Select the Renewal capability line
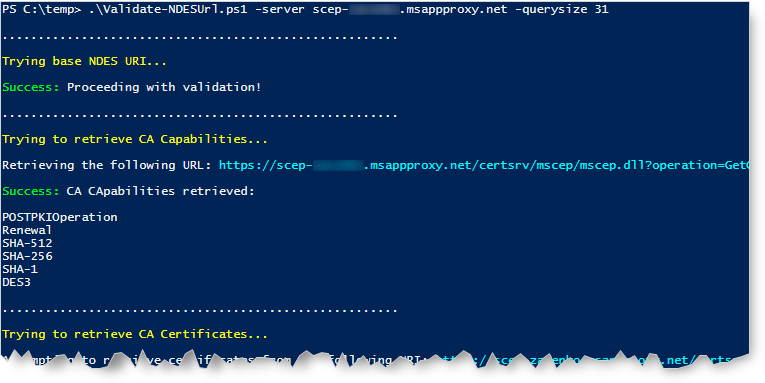The image size is (765, 383). pos(27,230)
